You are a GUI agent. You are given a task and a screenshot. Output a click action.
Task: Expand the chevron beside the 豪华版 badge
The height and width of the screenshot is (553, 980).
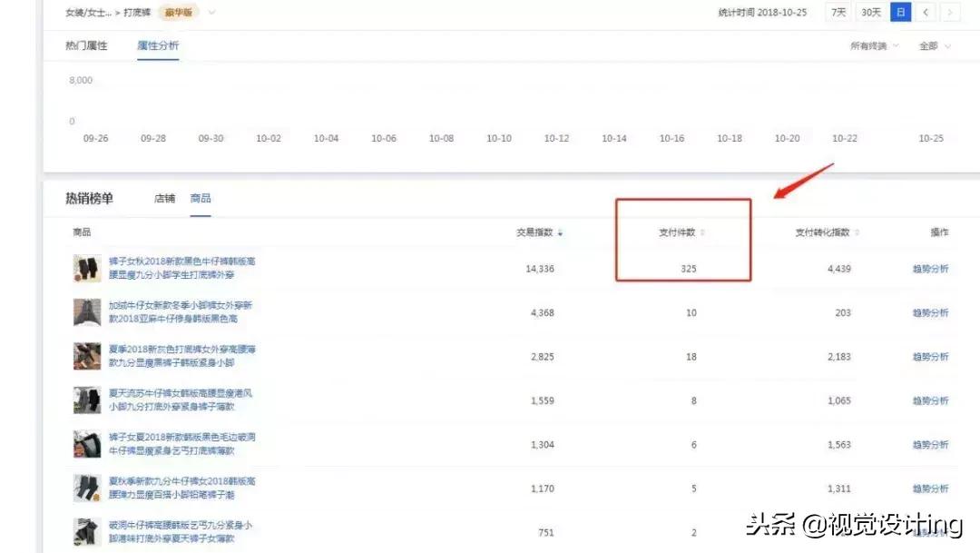pos(211,12)
